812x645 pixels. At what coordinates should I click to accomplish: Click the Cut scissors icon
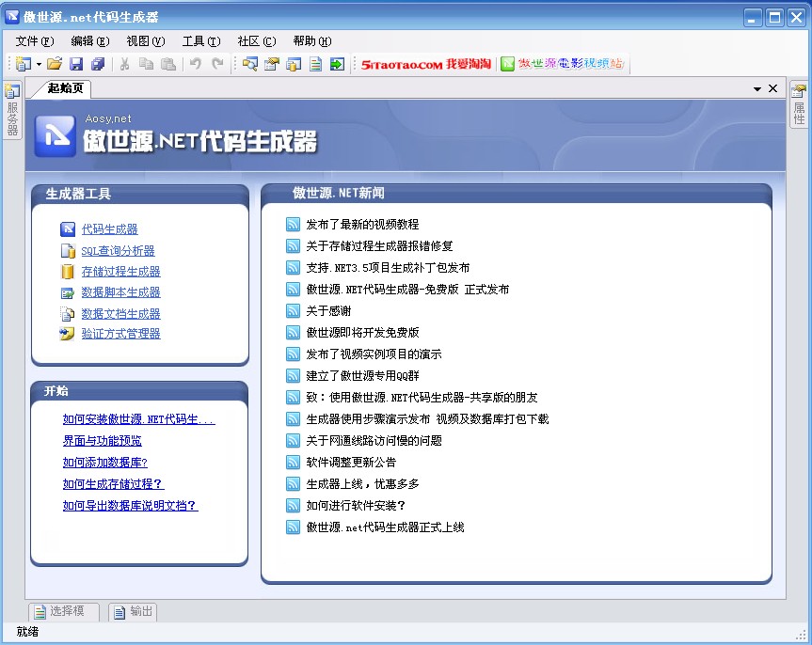124,64
